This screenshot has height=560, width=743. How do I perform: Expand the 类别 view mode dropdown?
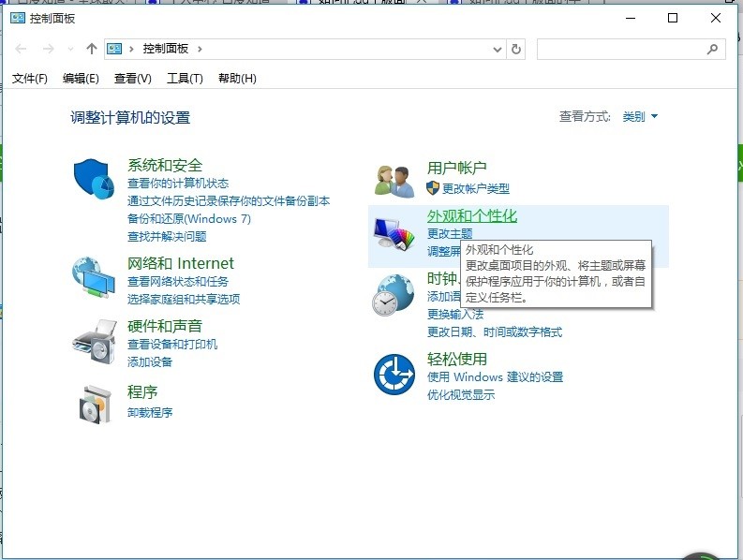point(641,117)
